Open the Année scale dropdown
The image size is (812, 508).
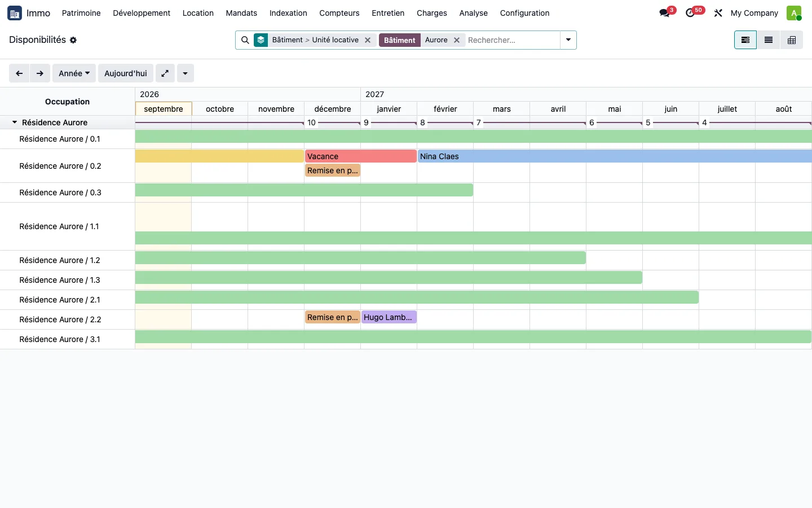74,73
